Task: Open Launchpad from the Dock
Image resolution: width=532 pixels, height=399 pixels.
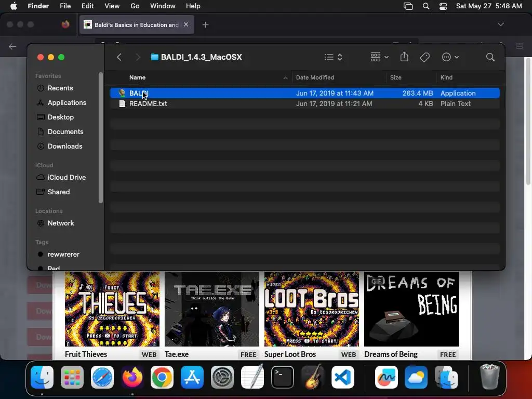Action: 72,377
